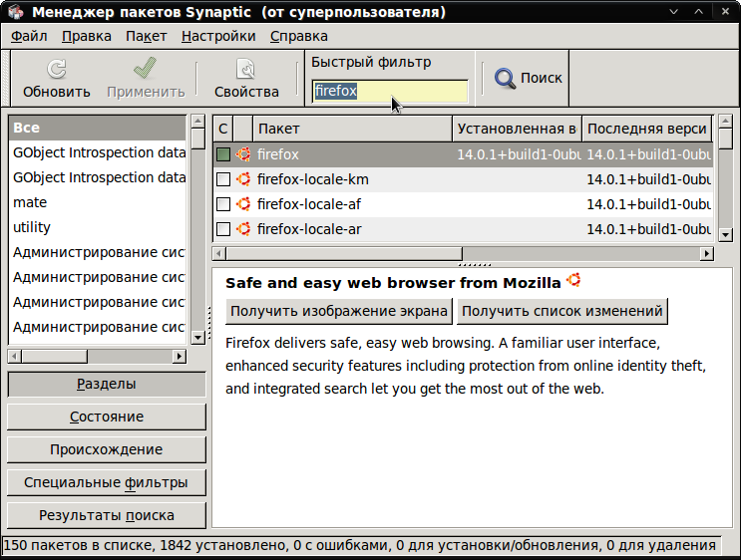Open the Настройки menu
The height and width of the screenshot is (560, 741).
218,36
